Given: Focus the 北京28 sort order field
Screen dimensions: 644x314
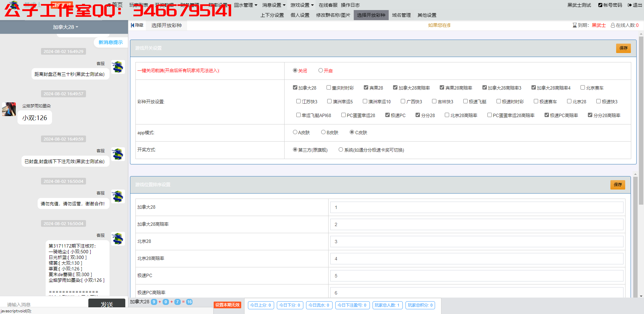Looking at the screenshot, I should [x=477, y=242].
